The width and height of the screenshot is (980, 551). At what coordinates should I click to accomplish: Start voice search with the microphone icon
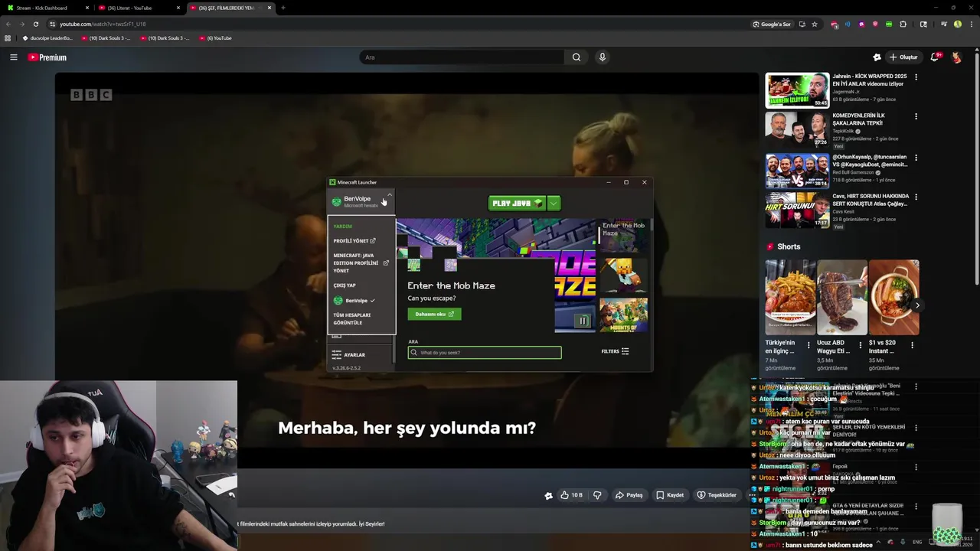coord(603,57)
